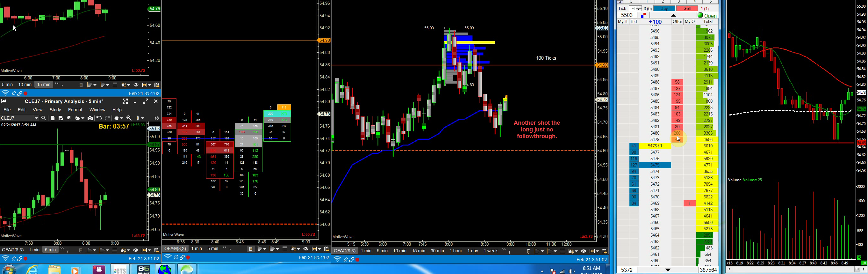The height and width of the screenshot is (274, 868).
Task: Open the View menu
Action: 37,110
